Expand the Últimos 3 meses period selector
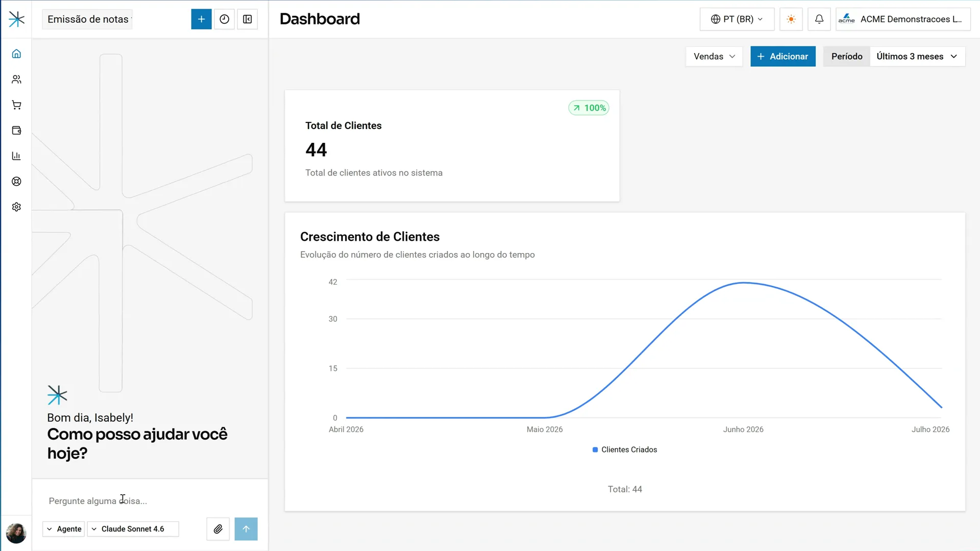The image size is (980, 551). (917, 57)
